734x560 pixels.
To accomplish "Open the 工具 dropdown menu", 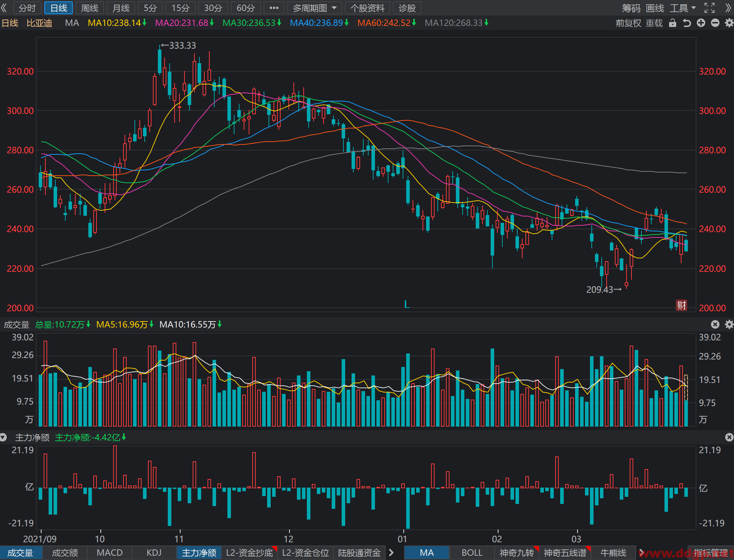I will click(683, 8).
